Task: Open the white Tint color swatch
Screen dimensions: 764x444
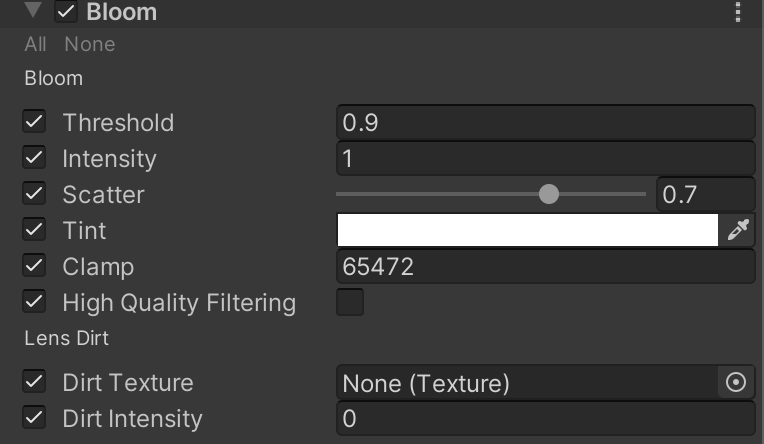Action: coord(528,230)
